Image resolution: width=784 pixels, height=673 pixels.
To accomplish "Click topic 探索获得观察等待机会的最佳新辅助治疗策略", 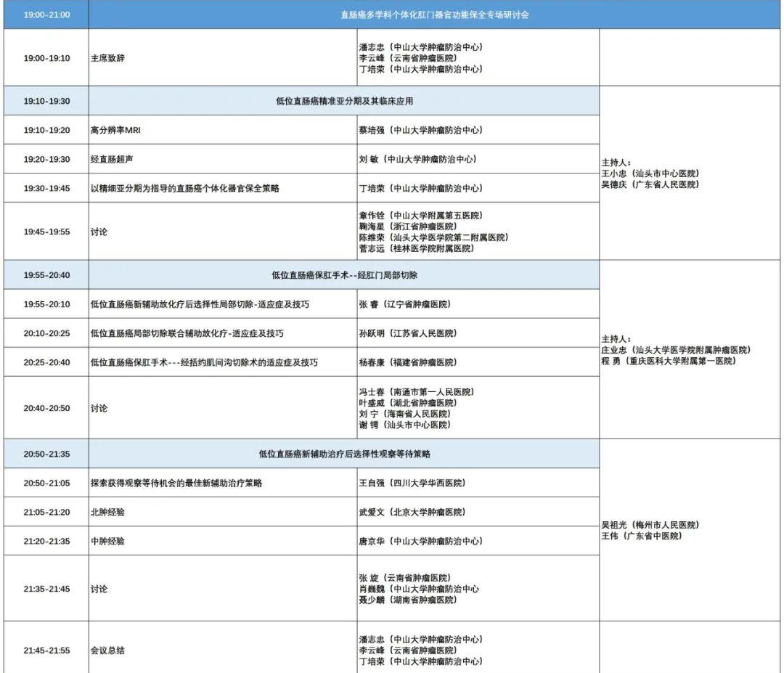I will coord(176,483).
